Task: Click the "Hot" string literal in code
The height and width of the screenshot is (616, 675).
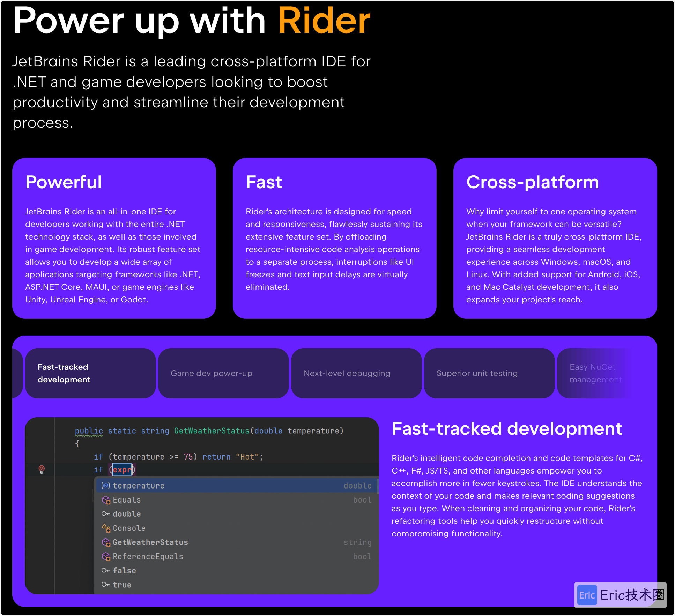Action: click(247, 457)
